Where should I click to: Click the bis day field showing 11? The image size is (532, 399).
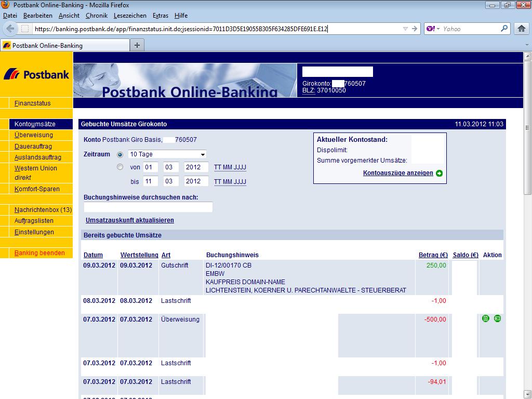(x=150, y=181)
